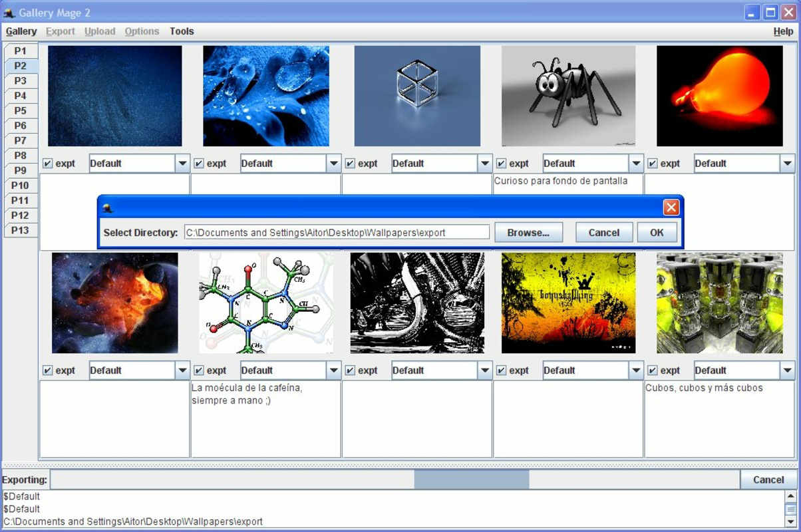Open the Gallery menu
This screenshot has width=801, height=532.
point(21,31)
